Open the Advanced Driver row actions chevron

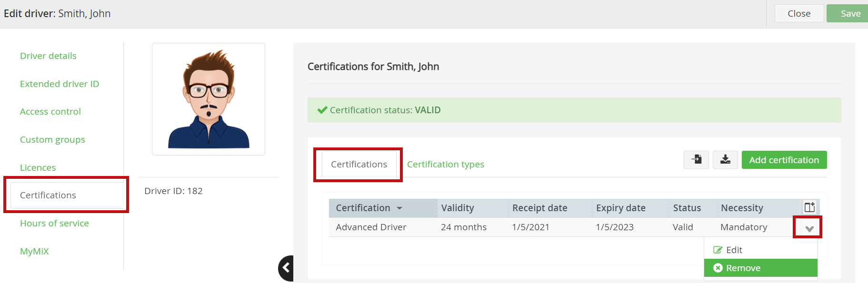click(x=809, y=228)
